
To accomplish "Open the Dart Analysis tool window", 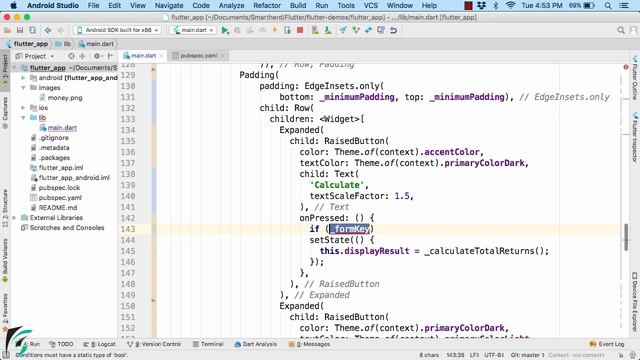I will 256,344.
